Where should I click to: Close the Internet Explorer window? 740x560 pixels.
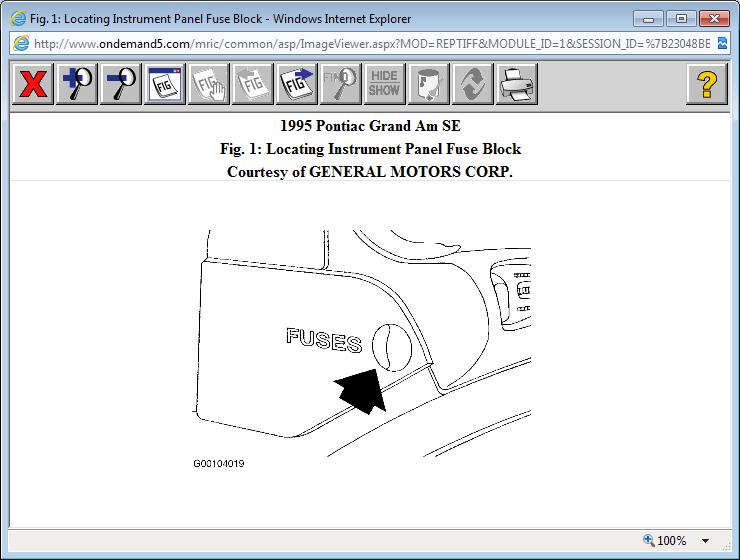coord(715,19)
